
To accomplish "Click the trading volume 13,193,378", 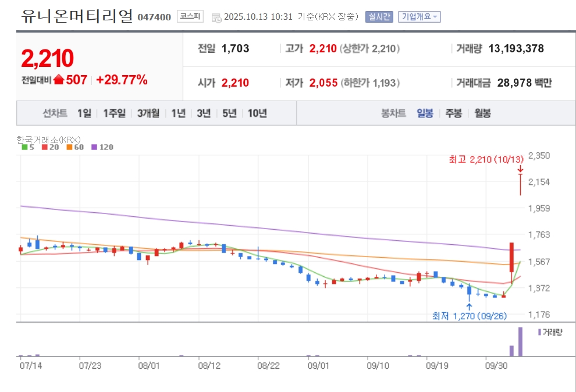I will [x=516, y=48].
